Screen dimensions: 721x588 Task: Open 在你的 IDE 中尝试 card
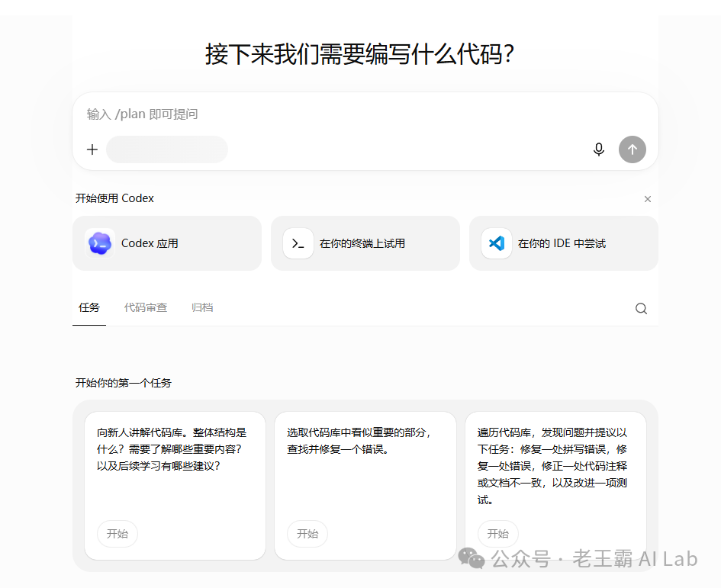point(564,243)
